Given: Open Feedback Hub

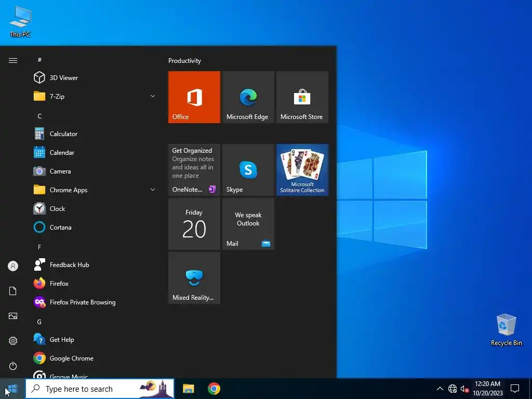Looking at the screenshot, I should (95, 264).
